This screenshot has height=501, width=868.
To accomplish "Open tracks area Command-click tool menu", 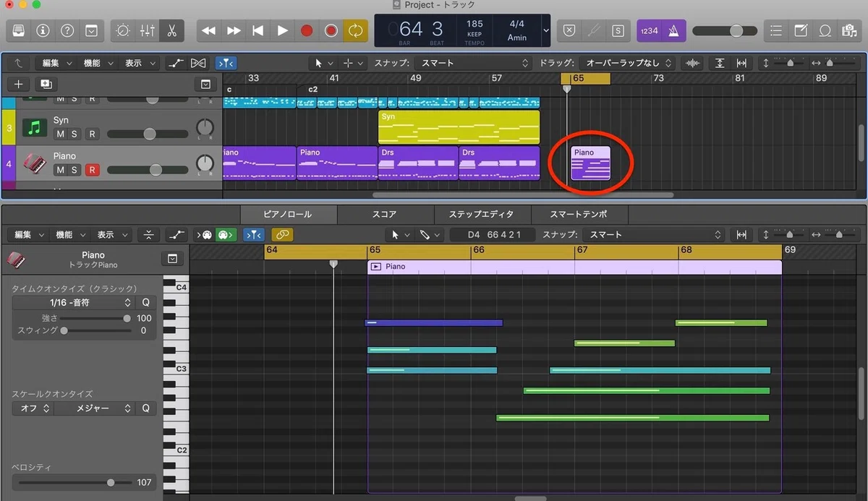I will tap(353, 63).
